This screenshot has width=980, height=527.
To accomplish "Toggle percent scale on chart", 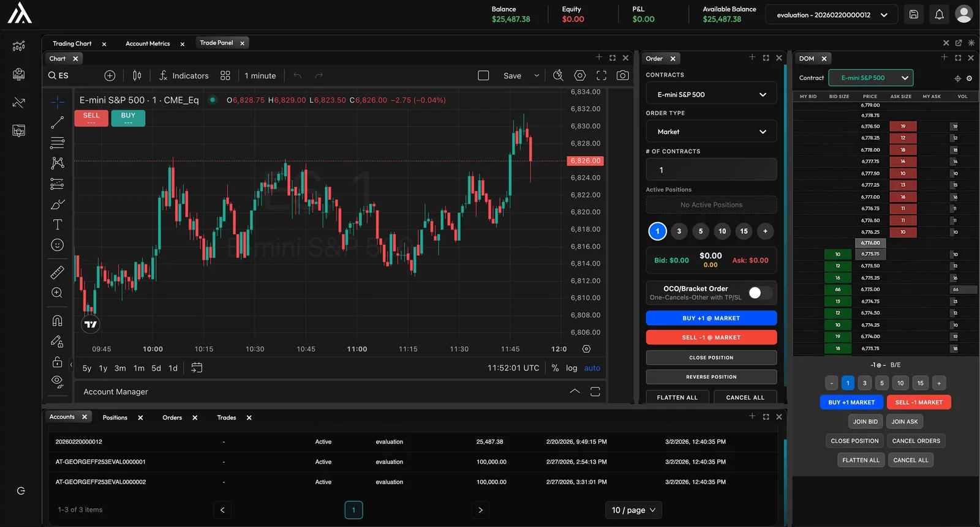I will (x=555, y=368).
